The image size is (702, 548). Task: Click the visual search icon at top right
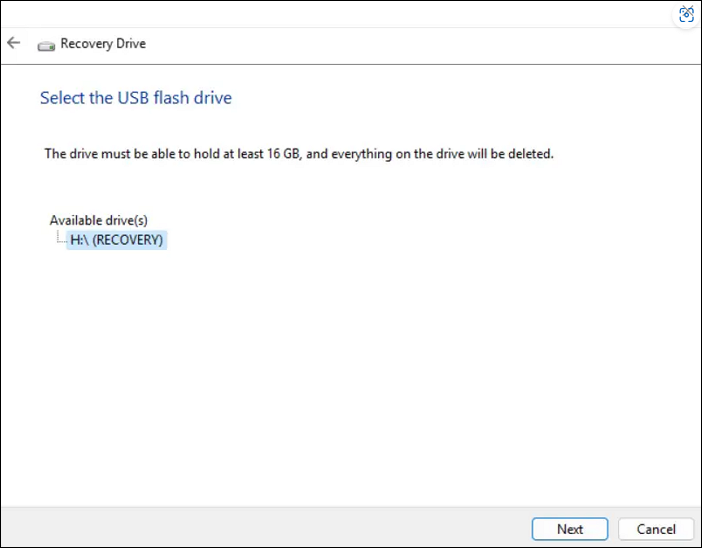tap(686, 14)
